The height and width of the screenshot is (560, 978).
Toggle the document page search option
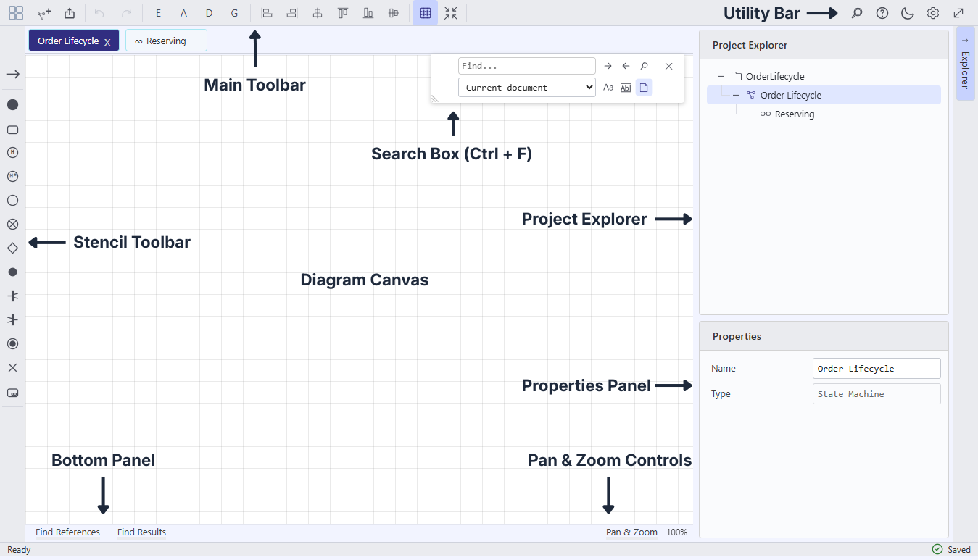coord(645,88)
